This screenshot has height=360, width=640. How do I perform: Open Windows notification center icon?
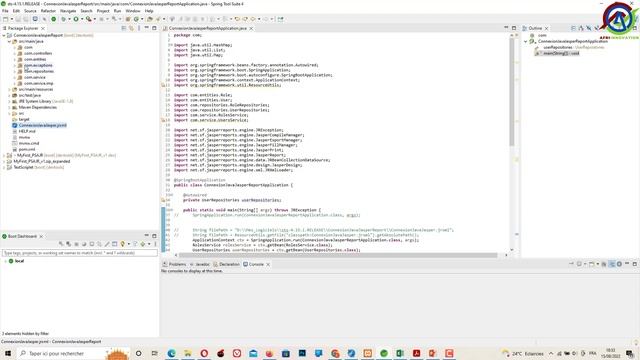tap(630, 353)
